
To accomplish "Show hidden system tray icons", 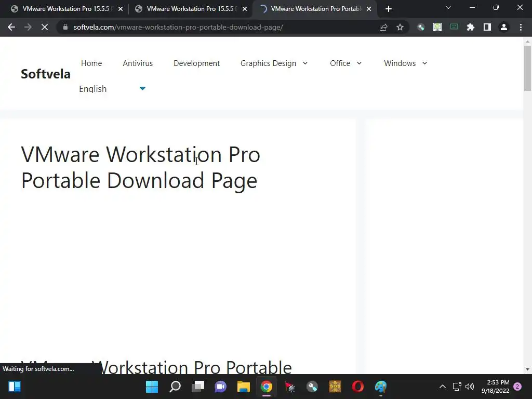I will [x=443, y=387].
